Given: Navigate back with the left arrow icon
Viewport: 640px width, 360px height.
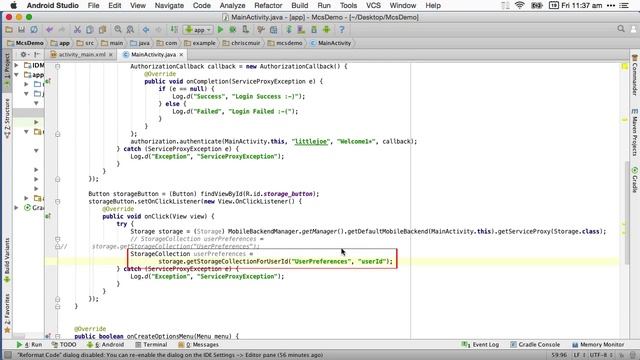Looking at the screenshot, I should click(x=146, y=29).
